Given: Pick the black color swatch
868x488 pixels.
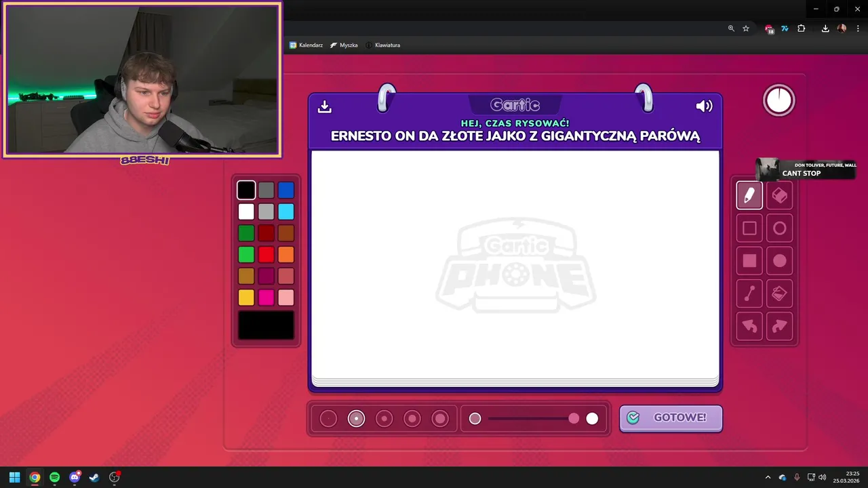Looking at the screenshot, I should pyautogui.click(x=246, y=190).
